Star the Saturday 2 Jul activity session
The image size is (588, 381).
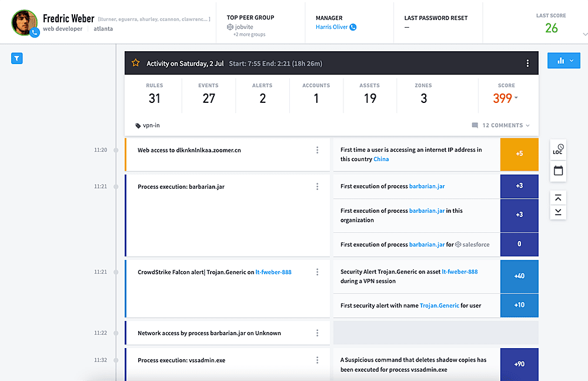pyautogui.click(x=136, y=63)
